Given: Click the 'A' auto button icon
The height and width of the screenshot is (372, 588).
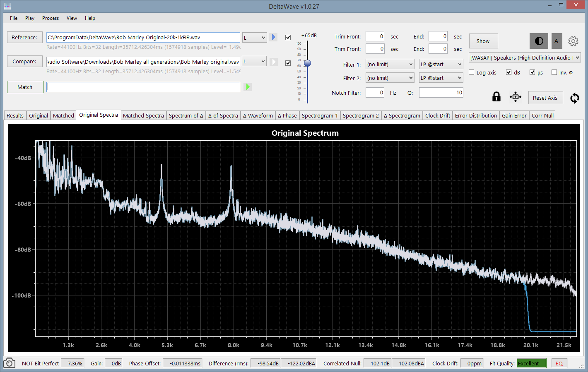Looking at the screenshot, I should 557,41.
